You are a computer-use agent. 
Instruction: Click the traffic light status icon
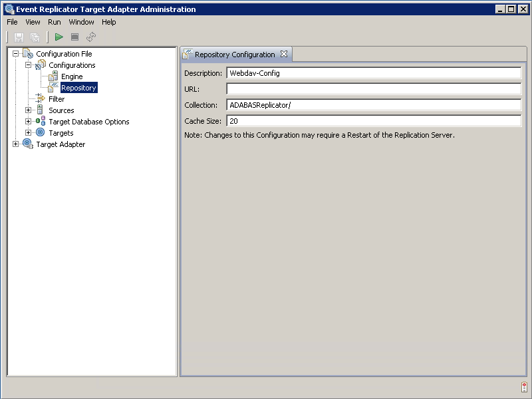(x=524, y=387)
